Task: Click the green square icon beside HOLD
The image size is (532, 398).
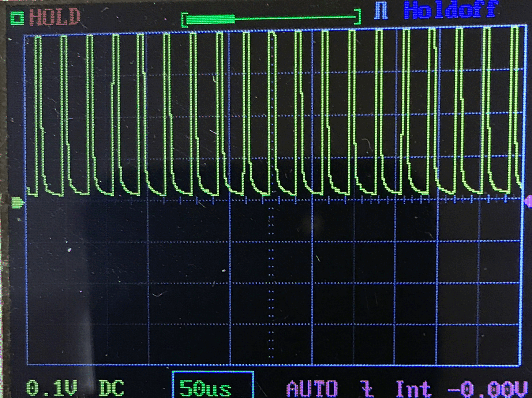Action: (17, 18)
